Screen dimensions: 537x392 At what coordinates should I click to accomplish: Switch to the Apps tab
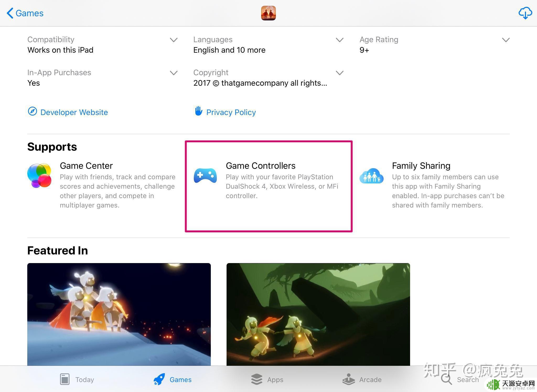point(267,379)
